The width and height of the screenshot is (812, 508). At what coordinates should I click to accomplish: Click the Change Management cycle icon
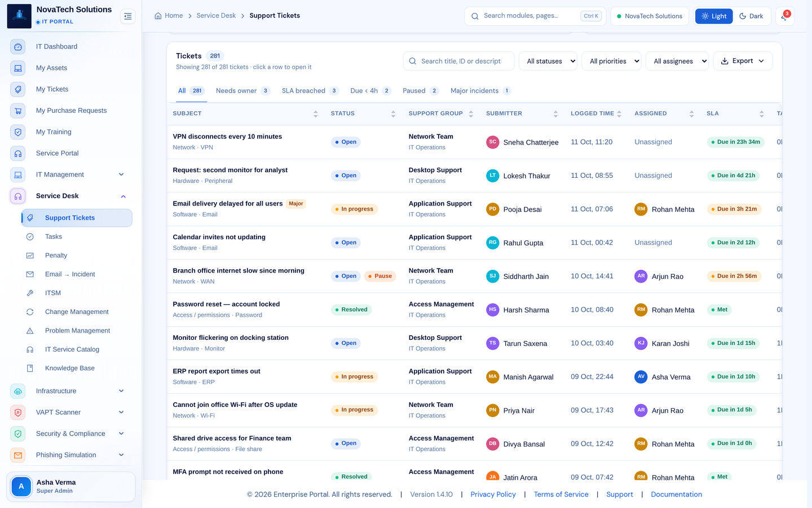pyautogui.click(x=30, y=312)
